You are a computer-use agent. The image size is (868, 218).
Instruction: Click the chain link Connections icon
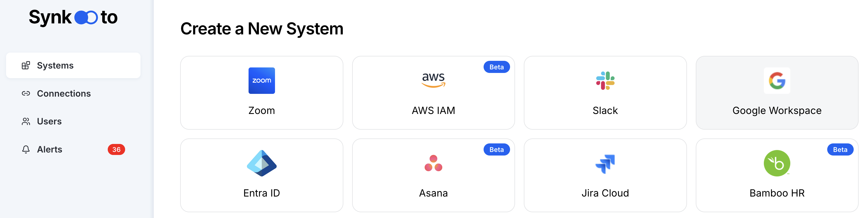pyautogui.click(x=26, y=94)
